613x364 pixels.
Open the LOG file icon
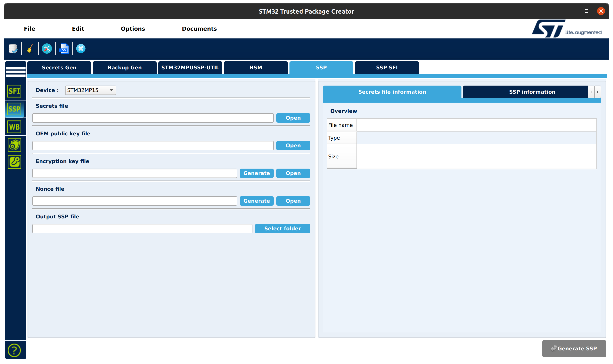coord(64,49)
